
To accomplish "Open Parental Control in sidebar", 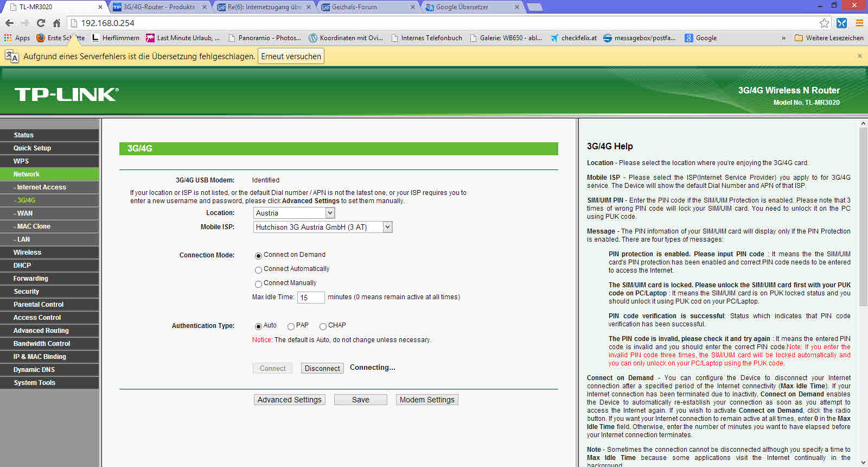I will [x=49, y=305].
